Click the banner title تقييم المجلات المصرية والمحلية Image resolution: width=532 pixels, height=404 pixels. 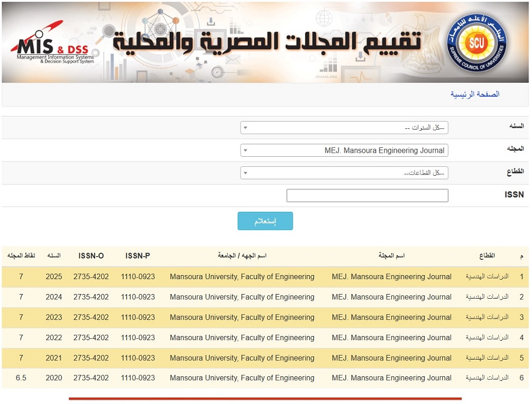coord(268,41)
